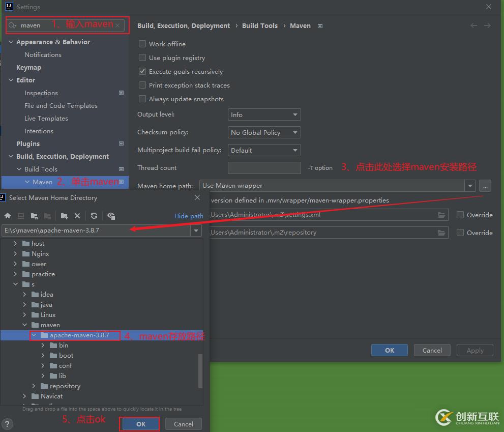Click the Module directory toolbar icon

tap(47, 216)
